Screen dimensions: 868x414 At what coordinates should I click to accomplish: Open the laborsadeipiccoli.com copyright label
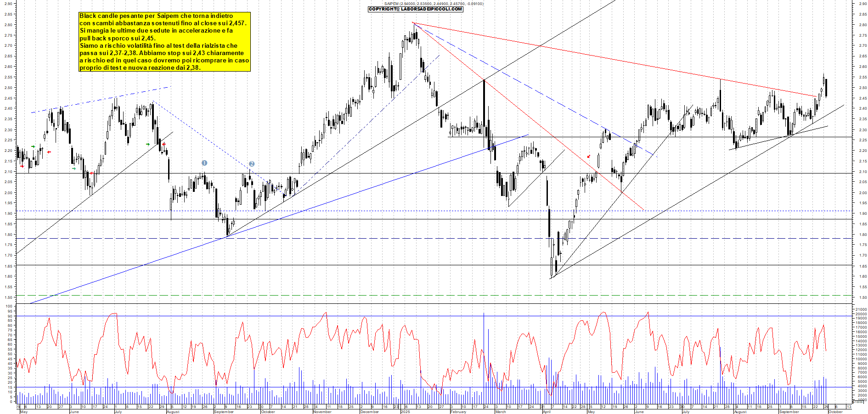click(x=415, y=9)
